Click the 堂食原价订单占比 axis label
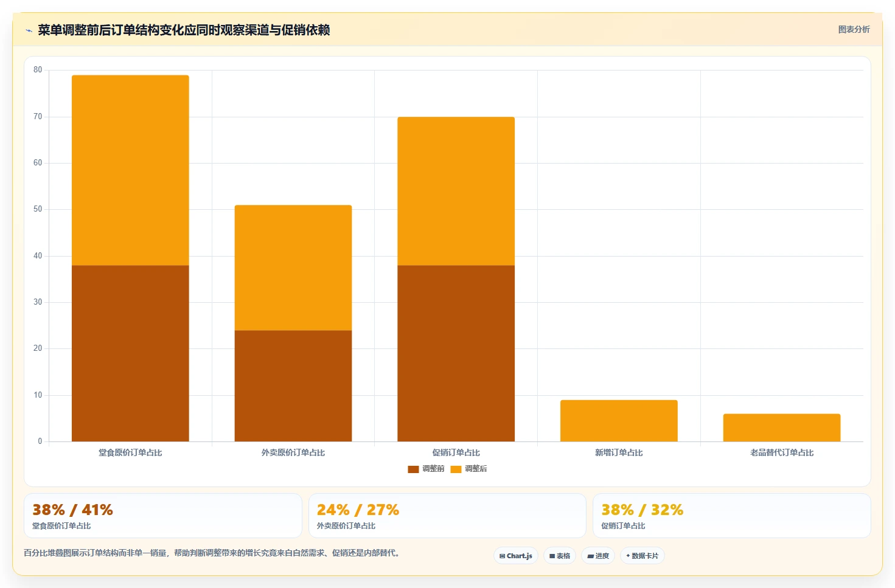Image resolution: width=895 pixels, height=588 pixels. click(x=130, y=452)
